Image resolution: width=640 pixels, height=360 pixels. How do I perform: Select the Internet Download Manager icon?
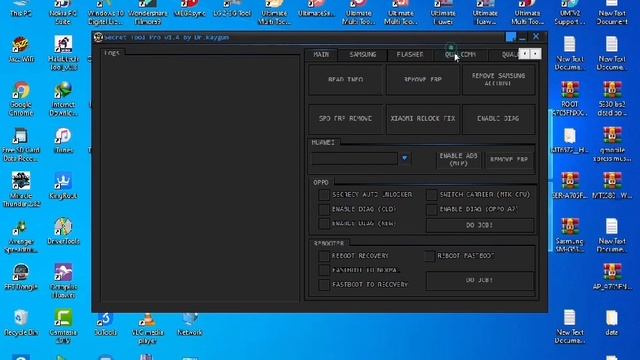tap(63, 99)
